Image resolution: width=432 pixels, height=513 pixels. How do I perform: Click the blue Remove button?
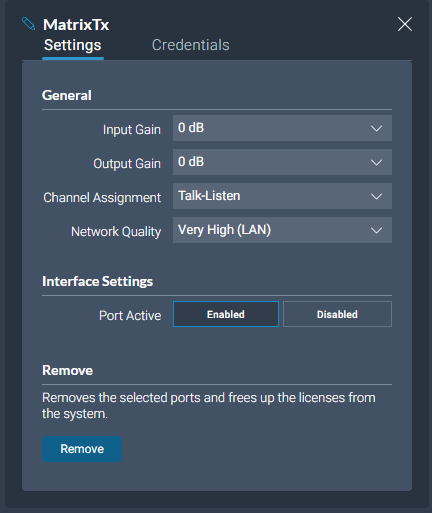pos(82,449)
